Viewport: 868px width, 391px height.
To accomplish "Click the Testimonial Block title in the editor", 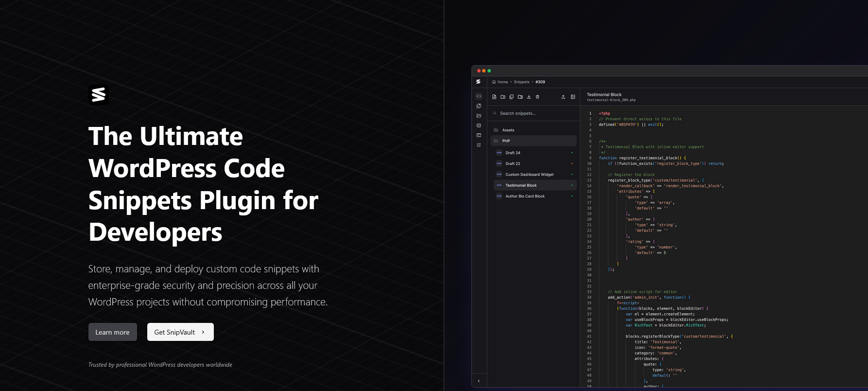I will click(604, 94).
